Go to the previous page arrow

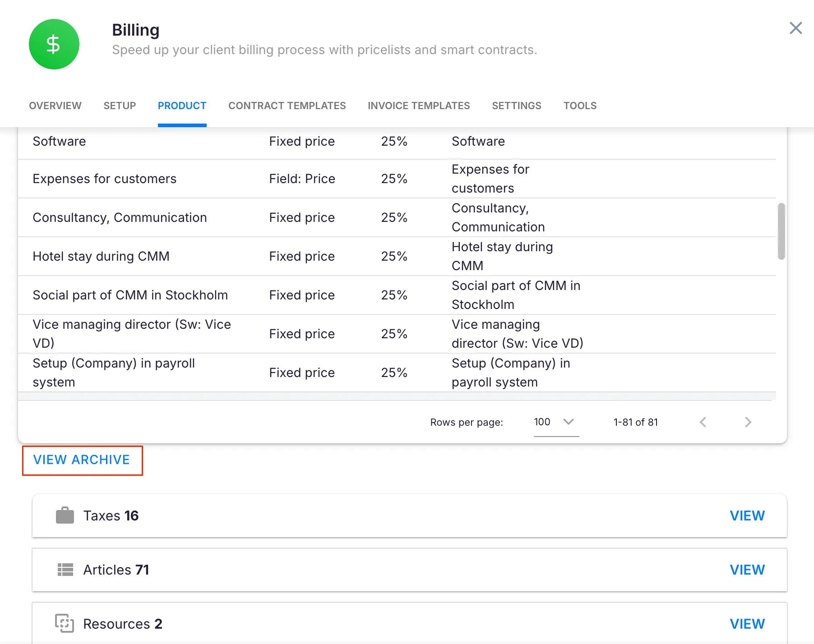pos(703,422)
